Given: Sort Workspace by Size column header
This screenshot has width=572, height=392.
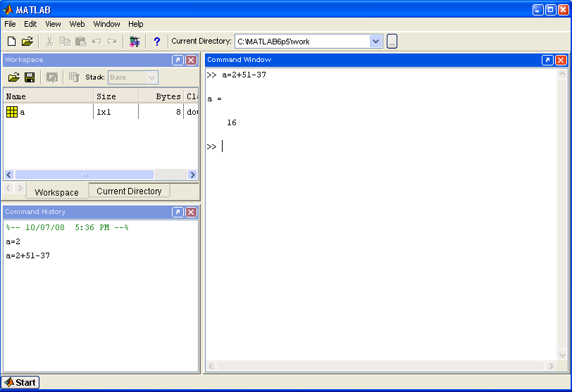Looking at the screenshot, I should pos(116,96).
